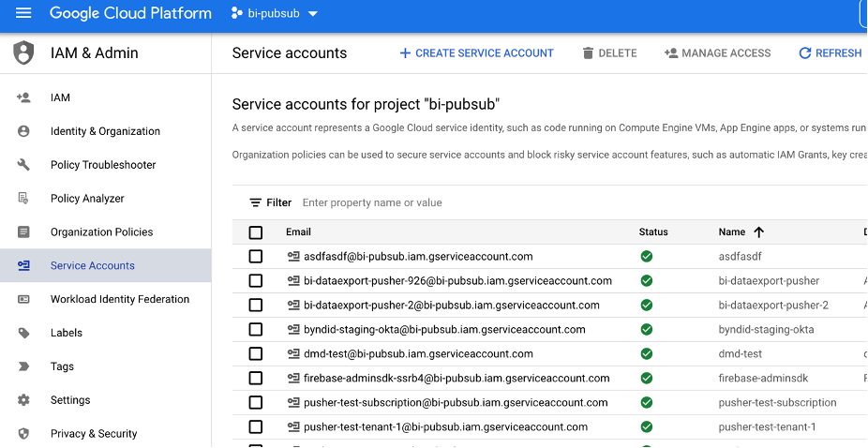This screenshot has width=868, height=448.
Task: Open dmd-test@bi-pubsub service account email link
Action: coord(418,354)
